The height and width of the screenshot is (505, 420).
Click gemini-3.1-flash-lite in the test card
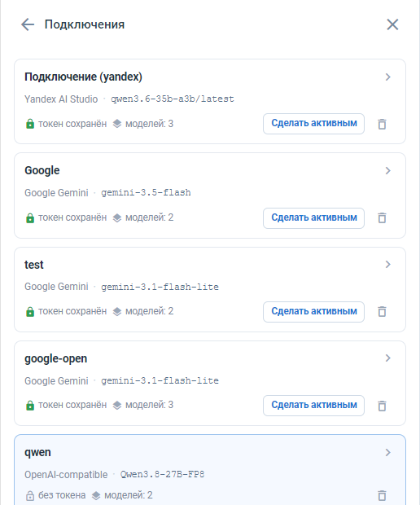click(160, 287)
